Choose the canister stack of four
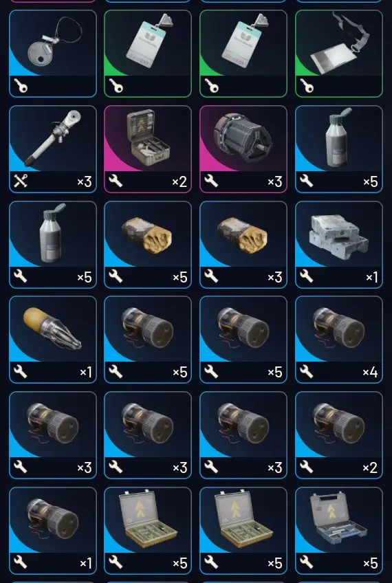Viewport: 392px width, 583px height. [339, 340]
